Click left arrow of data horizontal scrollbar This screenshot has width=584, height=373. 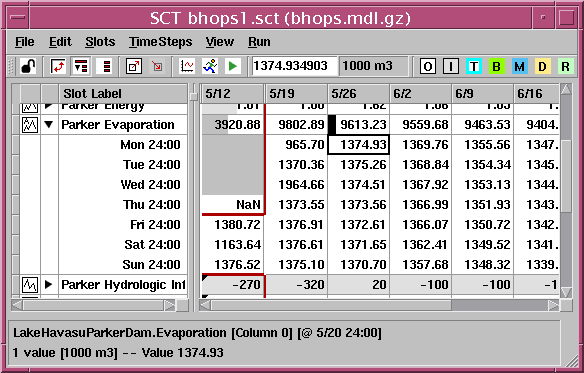205,306
